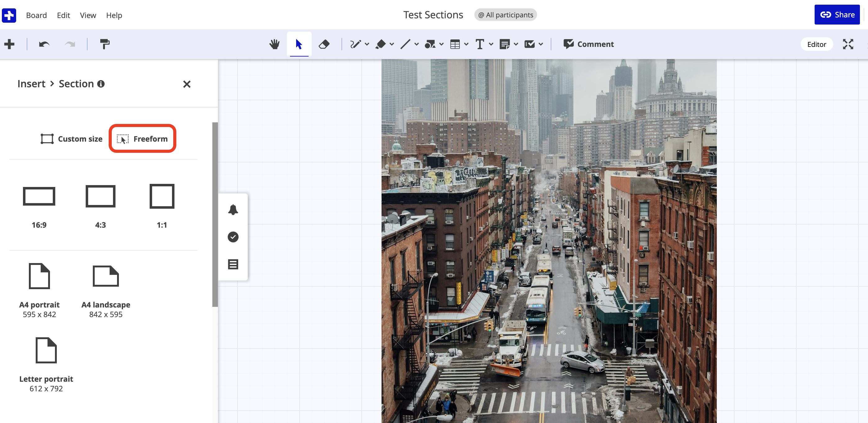Viewport: 868px width, 423px height.
Task: Enter fullscreen with the expand arrows icon
Action: 848,44
